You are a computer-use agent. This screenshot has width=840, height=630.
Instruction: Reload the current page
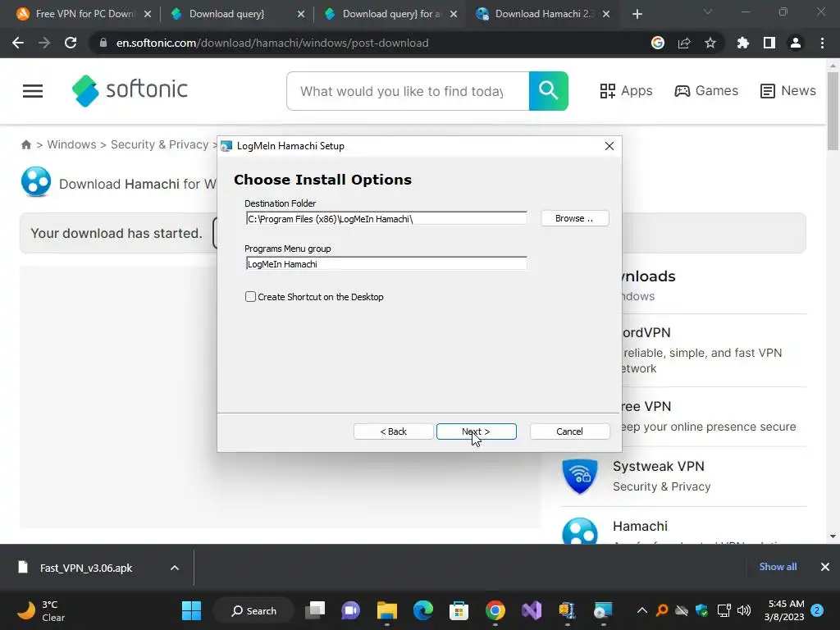tap(71, 43)
